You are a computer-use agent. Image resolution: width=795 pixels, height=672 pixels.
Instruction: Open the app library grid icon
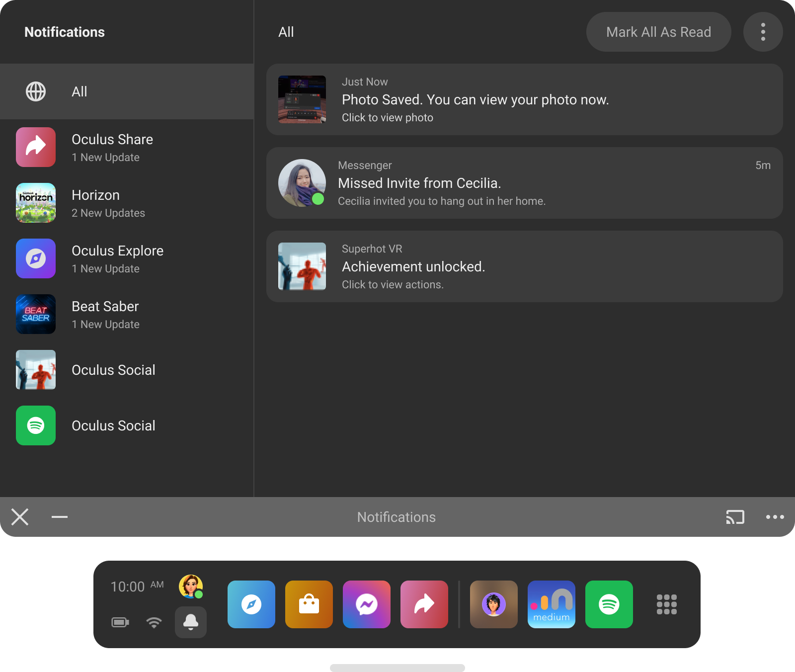point(667,604)
